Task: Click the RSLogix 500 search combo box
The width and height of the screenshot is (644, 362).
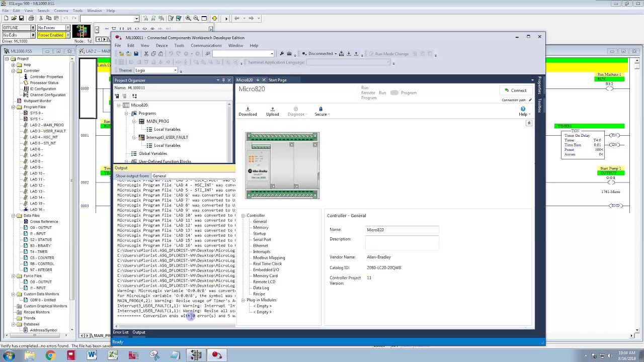Action: tap(109, 19)
